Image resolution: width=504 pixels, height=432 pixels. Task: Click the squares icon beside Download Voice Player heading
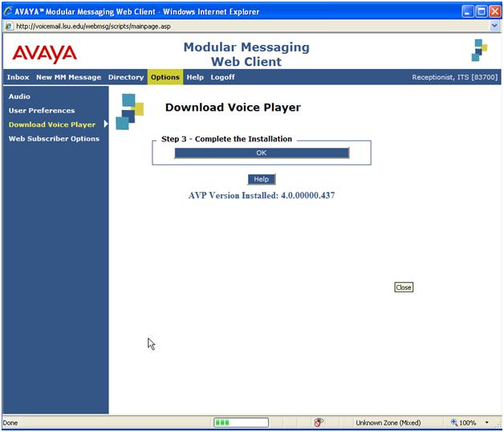point(129,112)
